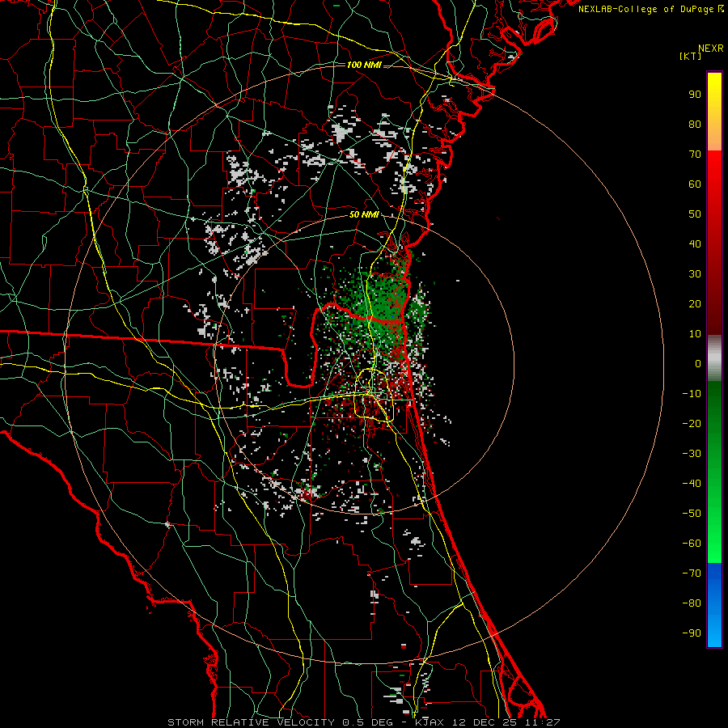The image size is (728, 728).
Task: Click the -40 value on velocity scale
Action: (692, 484)
